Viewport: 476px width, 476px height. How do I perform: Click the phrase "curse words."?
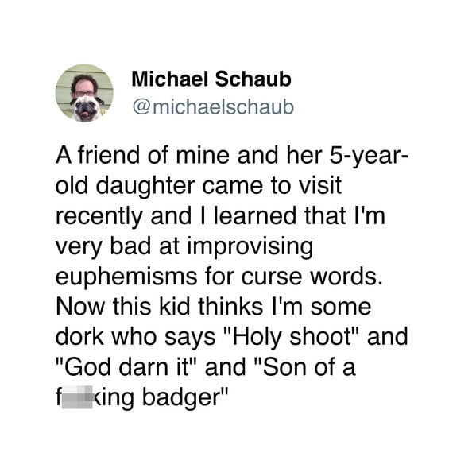pyautogui.click(x=312, y=277)
